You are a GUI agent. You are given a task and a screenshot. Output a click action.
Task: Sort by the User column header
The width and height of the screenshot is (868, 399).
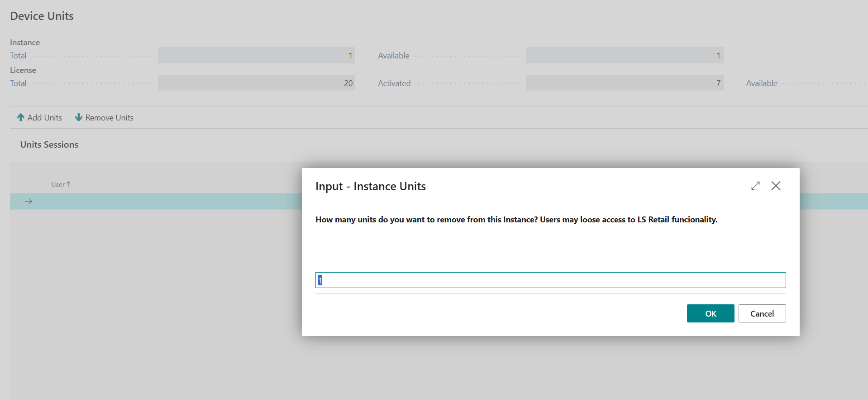[58, 185]
